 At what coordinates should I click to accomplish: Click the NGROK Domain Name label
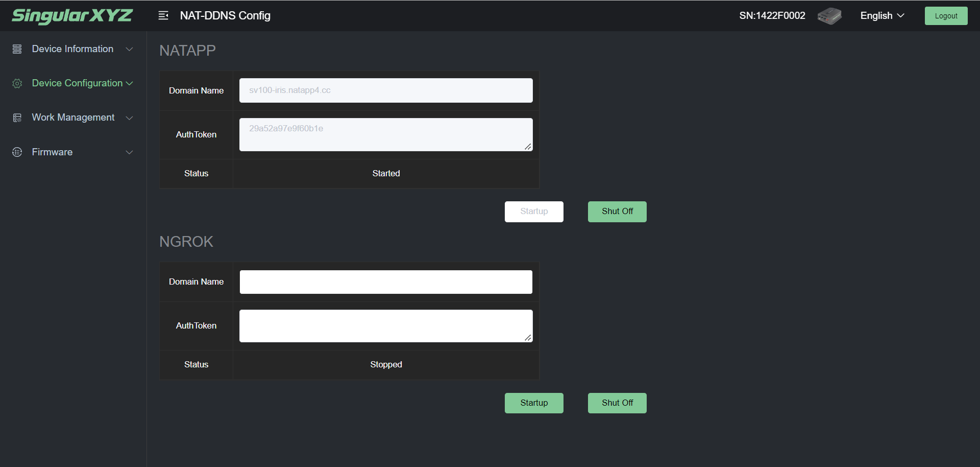click(x=197, y=282)
